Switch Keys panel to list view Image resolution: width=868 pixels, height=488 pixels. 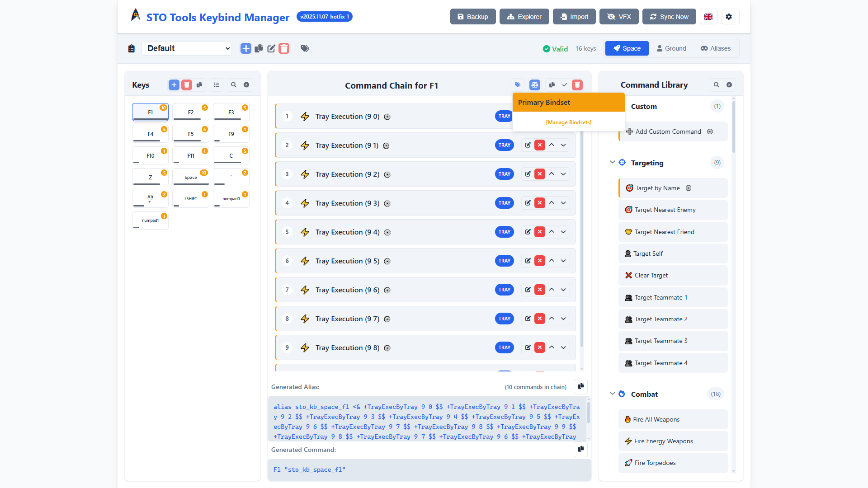[x=216, y=84]
